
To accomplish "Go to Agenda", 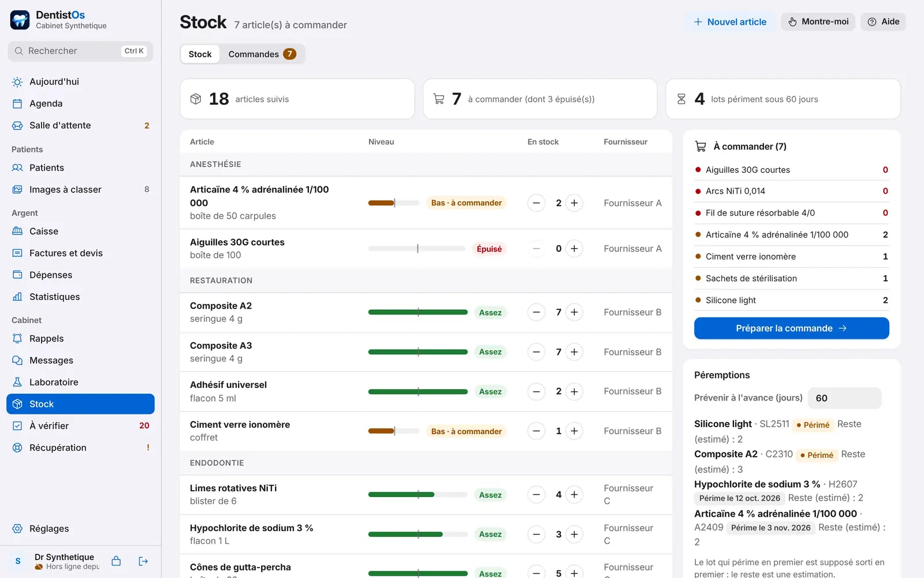I will click(x=80, y=103).
